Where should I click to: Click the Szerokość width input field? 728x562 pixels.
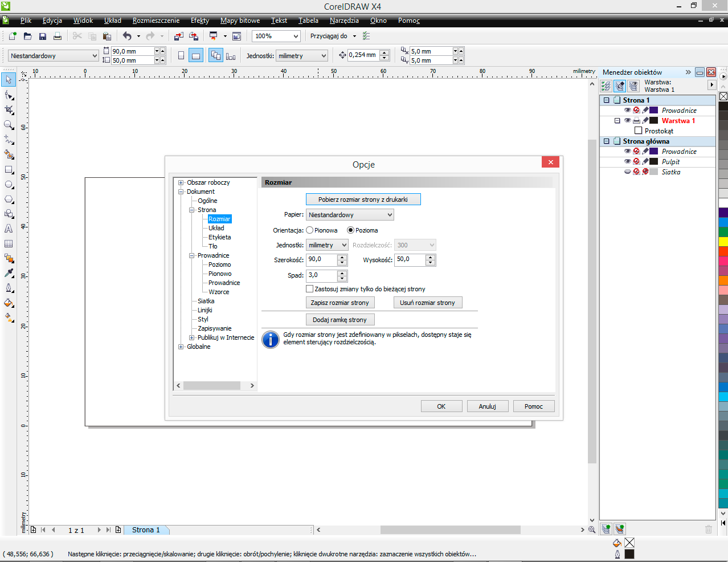322,260
